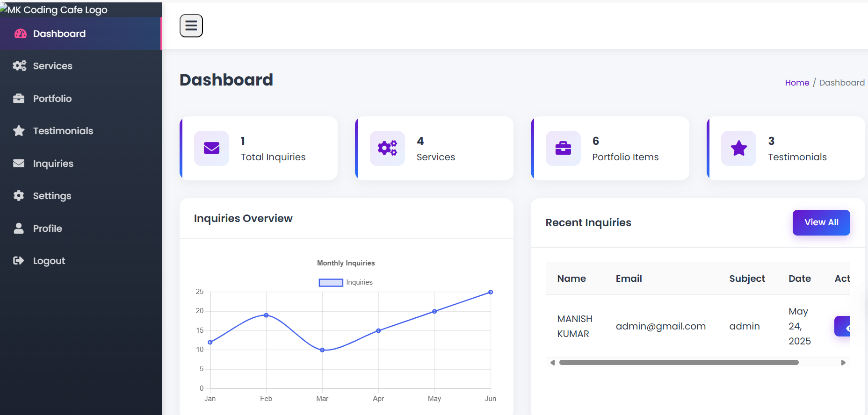The width and height of the screenshot is (868, 415).
Task: Click the MANISH KUMAR name cell
Action: (575, 326)
